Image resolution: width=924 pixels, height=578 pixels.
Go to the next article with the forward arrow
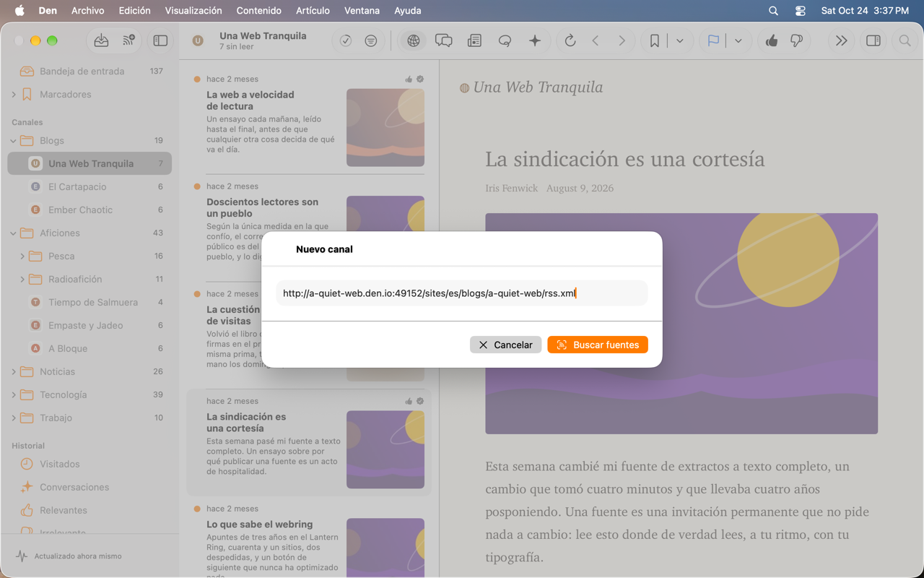pyautogui.click(x=622, y=41)
